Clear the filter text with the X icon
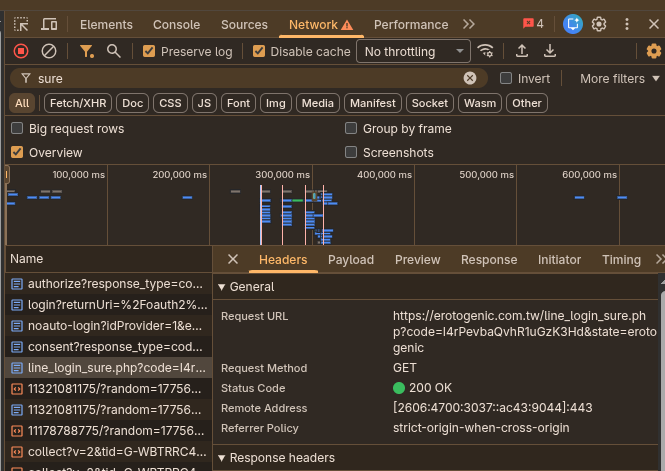This screenshot has height=471, width=665. tap(470, 78)
